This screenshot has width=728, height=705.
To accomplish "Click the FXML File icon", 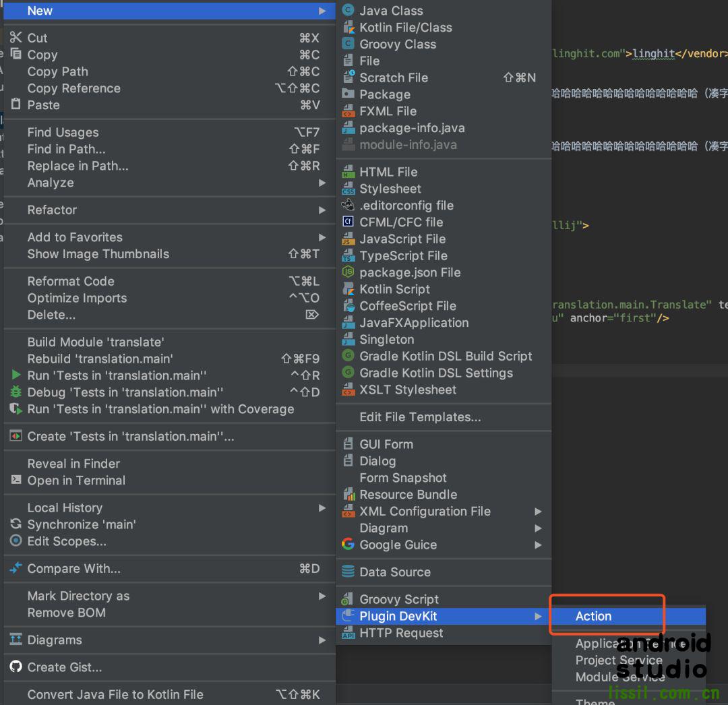I will click(x=348, y=111).
